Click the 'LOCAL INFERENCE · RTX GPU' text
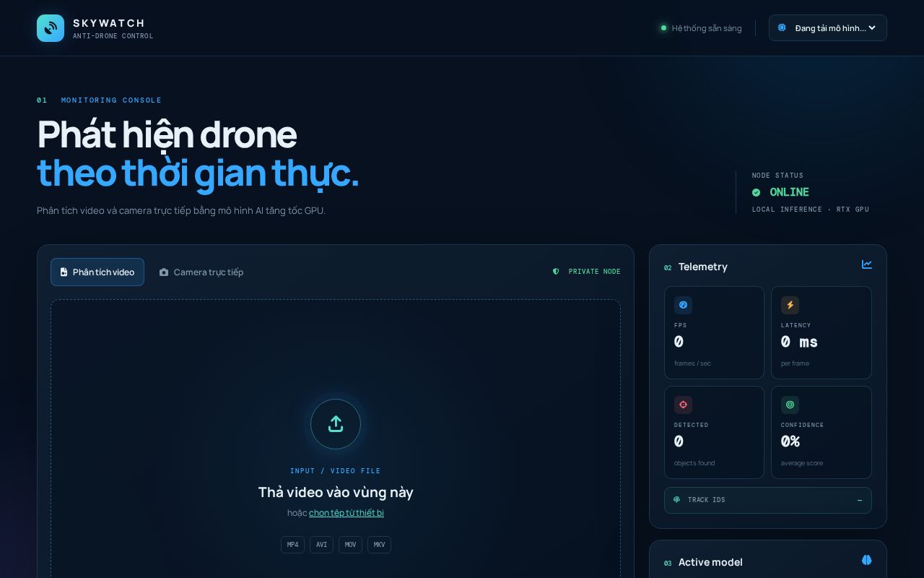 pyautogui.click(x=811, y=210)
